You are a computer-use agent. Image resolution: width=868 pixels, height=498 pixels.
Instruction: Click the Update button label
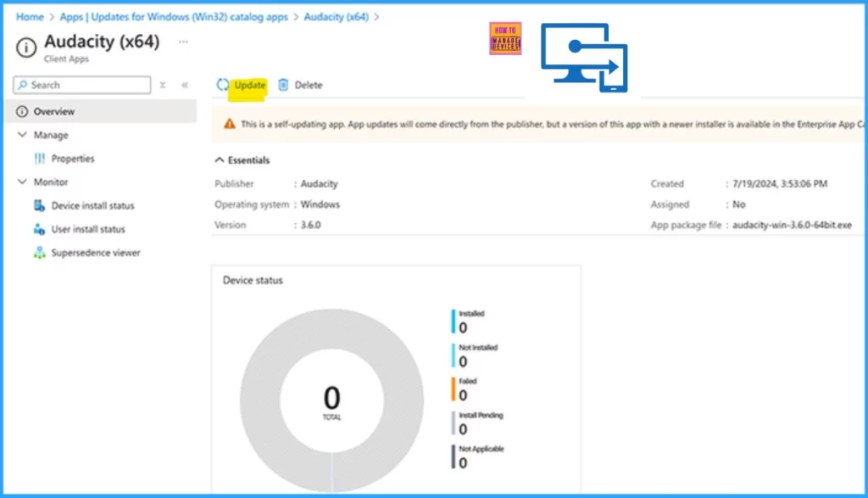click(250, 85)
